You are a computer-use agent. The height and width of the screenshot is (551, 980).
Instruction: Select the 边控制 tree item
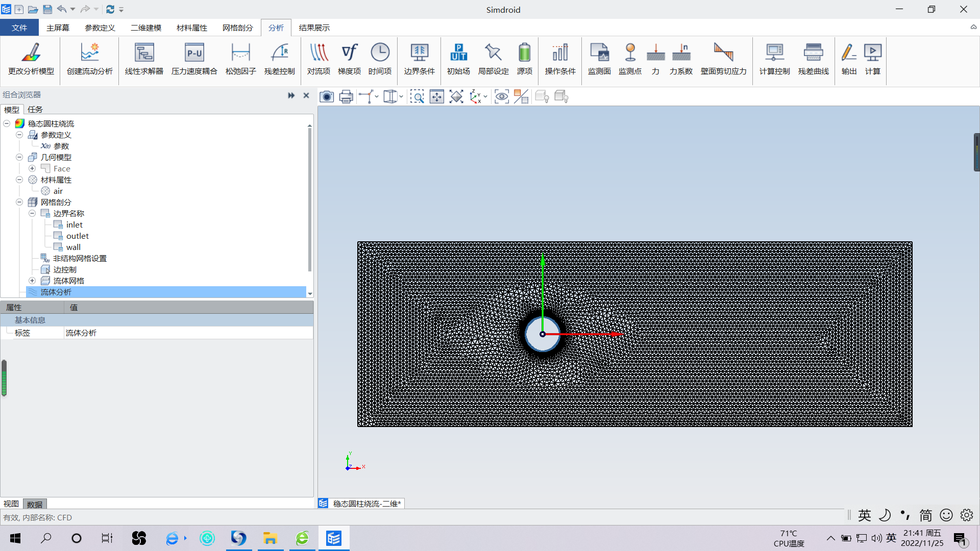[x=65, y=269]
